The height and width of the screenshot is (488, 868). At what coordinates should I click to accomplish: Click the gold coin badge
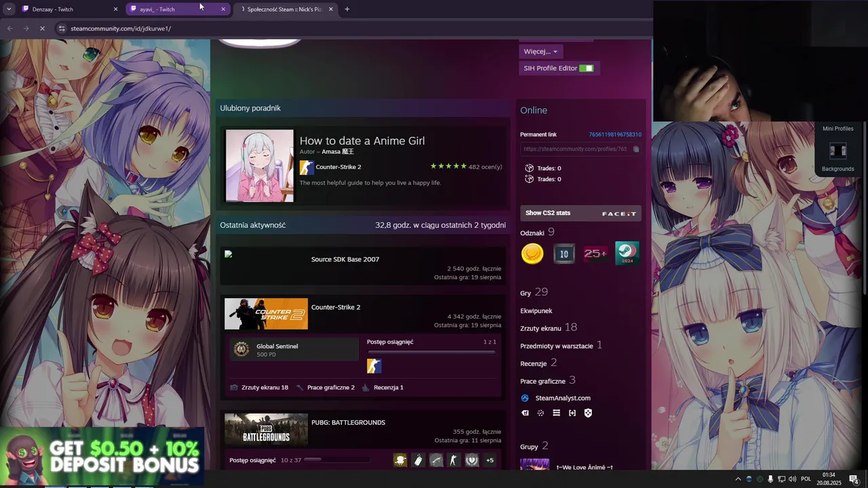[x=532, y=253]
